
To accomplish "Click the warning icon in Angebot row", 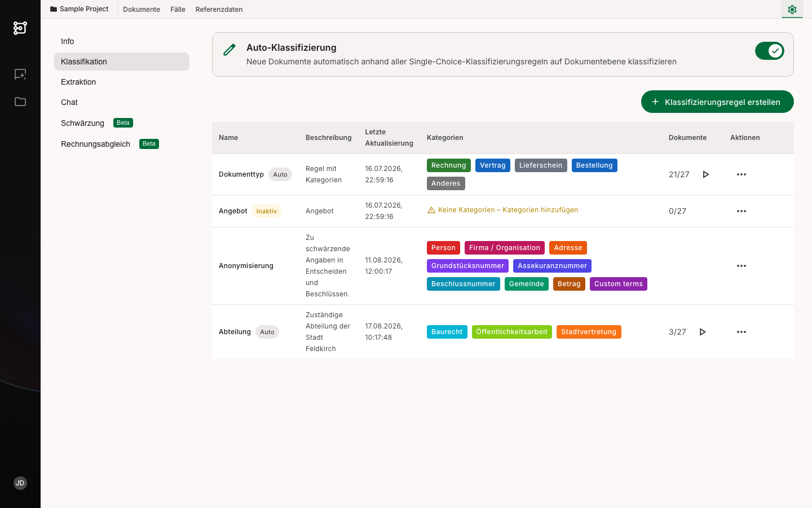I will tap(431, 210).
